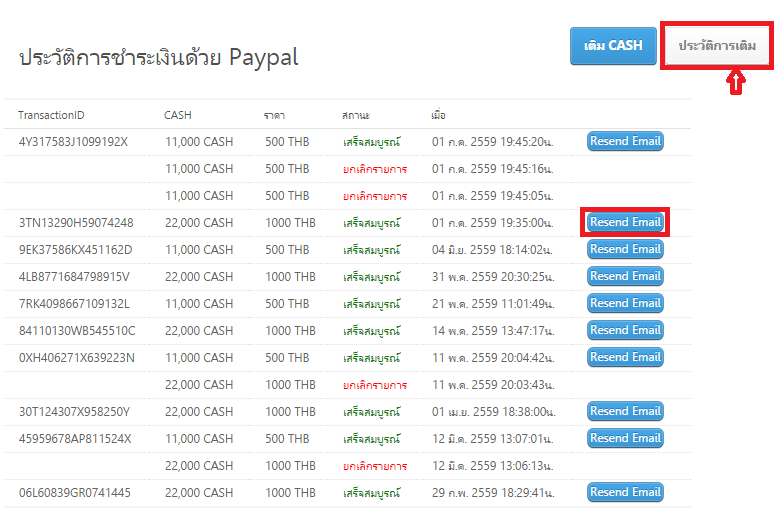This screenshot has width=776, height=517.
Task: Resend email for transaction 3TN13290H59074248
Action: [625, 222]
